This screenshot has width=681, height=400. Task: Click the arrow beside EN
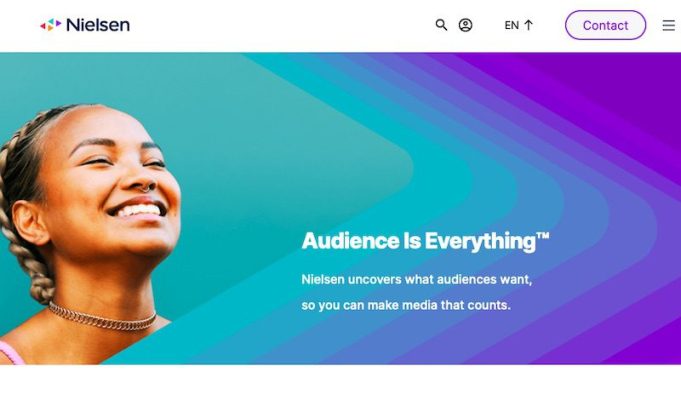[528, 25]
